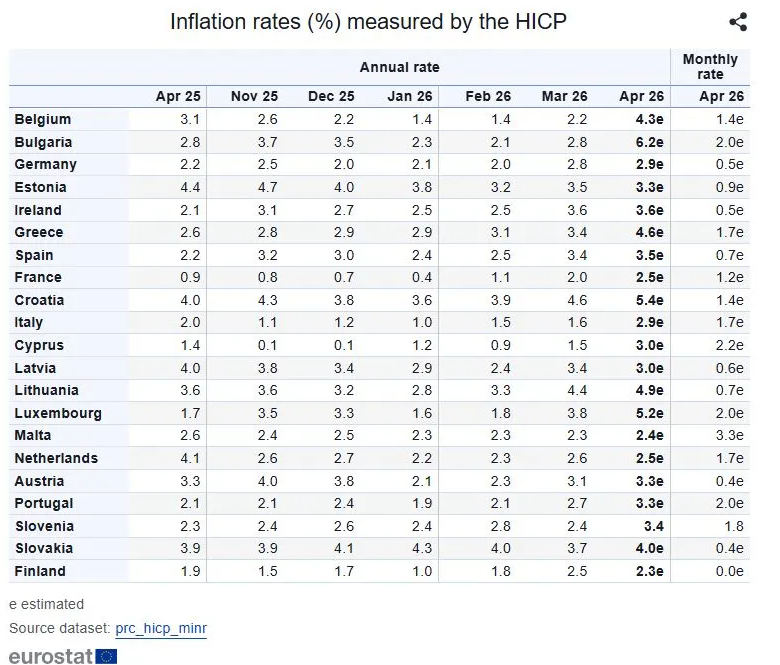The height and width of the screenshot is (665, 780).
Task: Click the chart title text
Action: click(368, 21)
